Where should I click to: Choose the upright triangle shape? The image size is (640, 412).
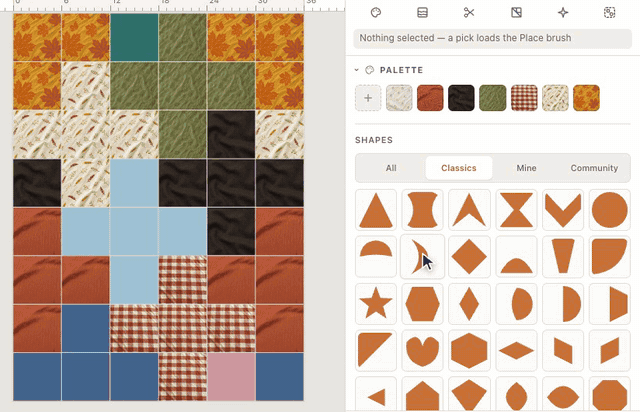click(x=376, y=210)
